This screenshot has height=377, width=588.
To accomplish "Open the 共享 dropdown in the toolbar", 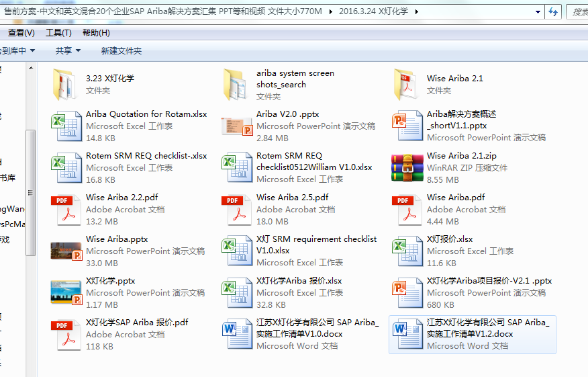I will (68, 50).
